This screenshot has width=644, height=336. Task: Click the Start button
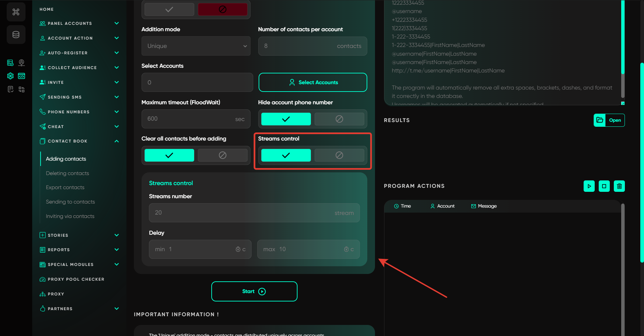pos(254,291)
